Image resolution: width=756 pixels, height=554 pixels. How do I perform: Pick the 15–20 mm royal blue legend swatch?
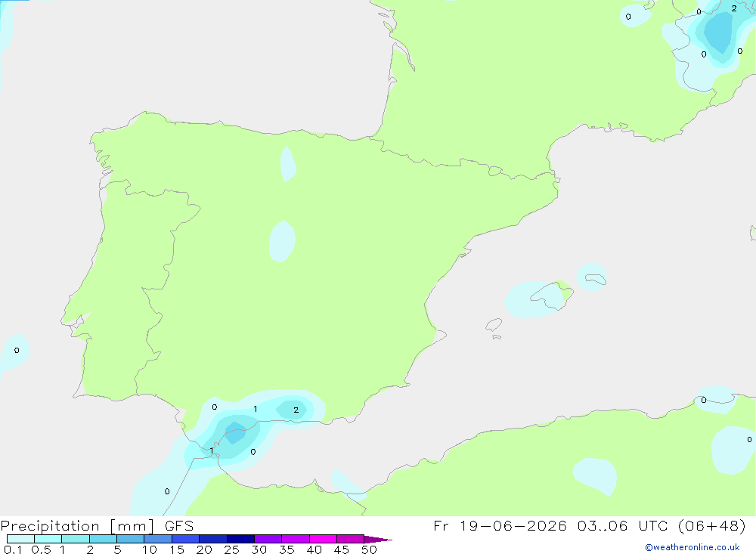185,539
